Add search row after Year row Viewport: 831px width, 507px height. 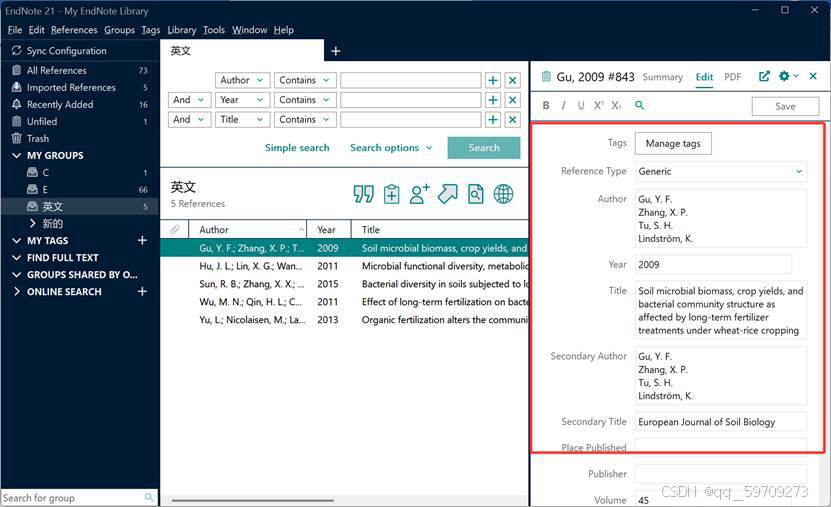point(493,100)
